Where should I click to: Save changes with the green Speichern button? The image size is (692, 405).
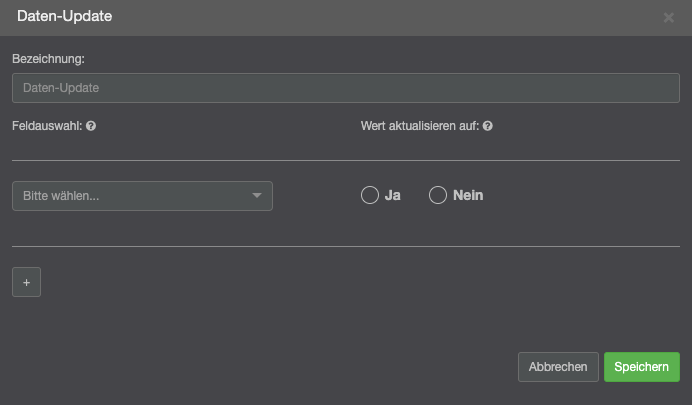[641, 367]
